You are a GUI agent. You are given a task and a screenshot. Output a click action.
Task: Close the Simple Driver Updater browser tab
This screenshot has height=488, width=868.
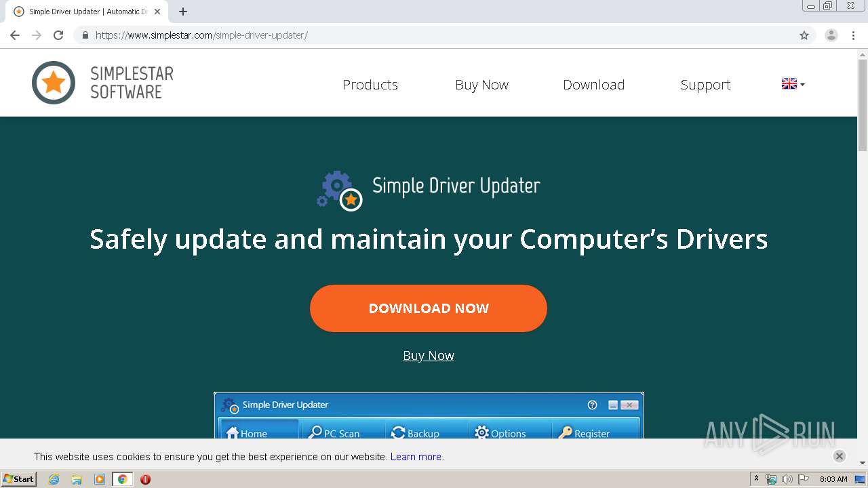point(157,12)
